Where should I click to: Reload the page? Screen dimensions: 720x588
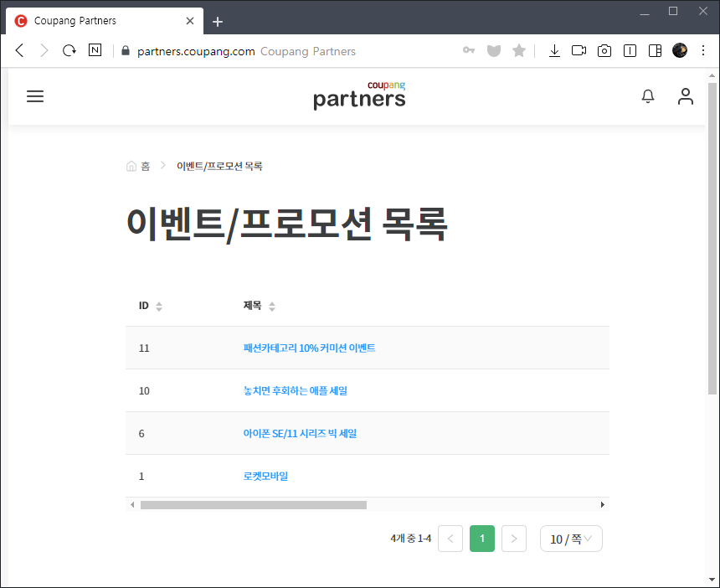click(69, 50)
